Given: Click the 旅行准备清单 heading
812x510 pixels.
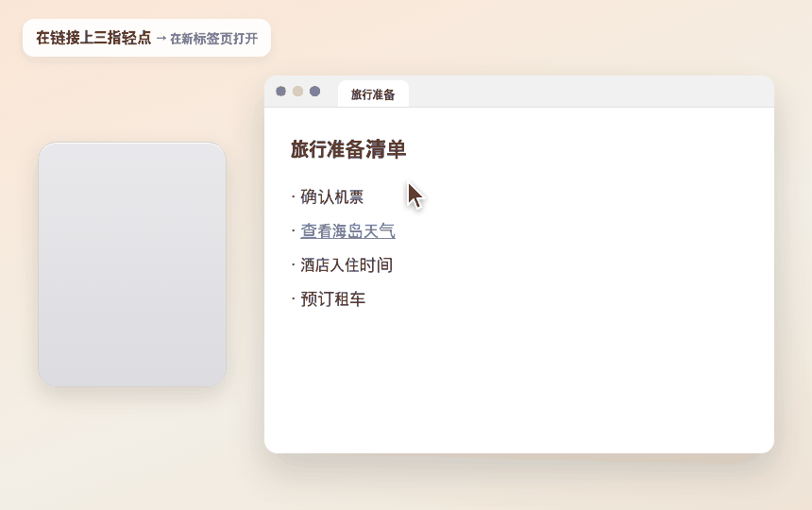Looking at the screenshot, I should tap(348, 149).
